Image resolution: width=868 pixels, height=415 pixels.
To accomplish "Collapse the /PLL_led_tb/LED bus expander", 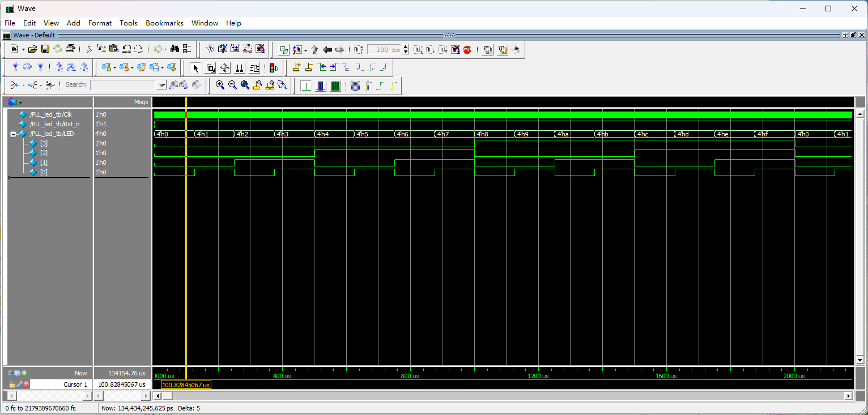I will 13,134.
